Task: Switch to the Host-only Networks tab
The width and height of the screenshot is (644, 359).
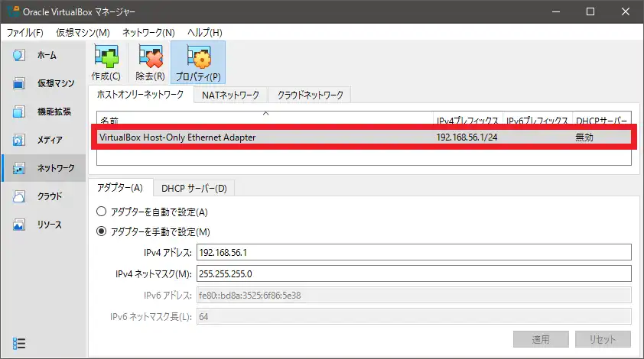Action: point(141,95)
